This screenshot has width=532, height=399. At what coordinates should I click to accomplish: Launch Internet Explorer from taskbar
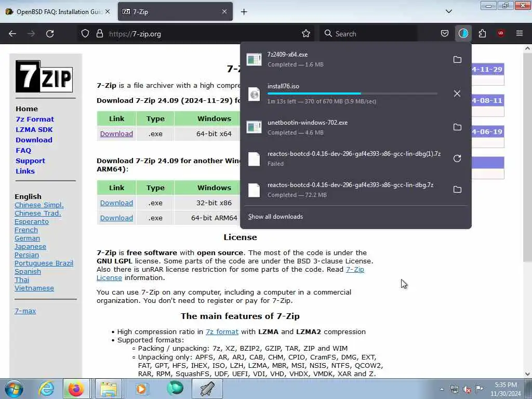tap(46, 389)
